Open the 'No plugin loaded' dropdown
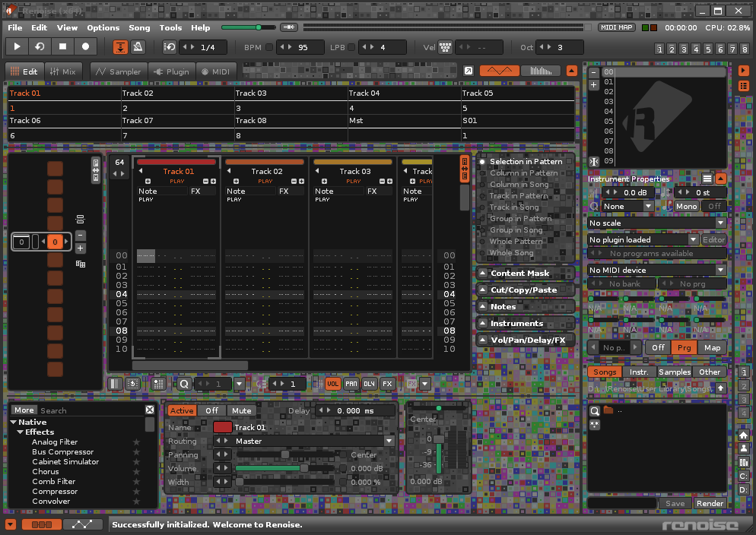Image resolution: width=756 pixels, height=535 pixels. (643, 239)
